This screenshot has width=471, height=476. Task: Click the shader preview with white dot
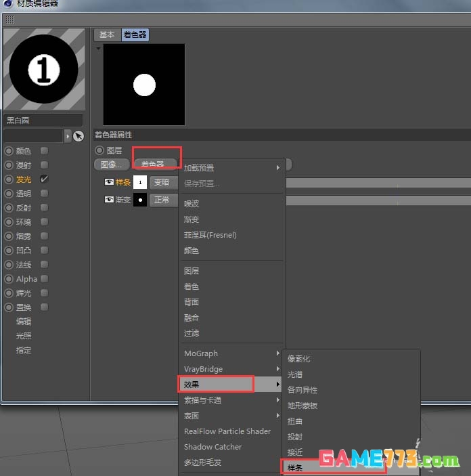tap(144, 85)
